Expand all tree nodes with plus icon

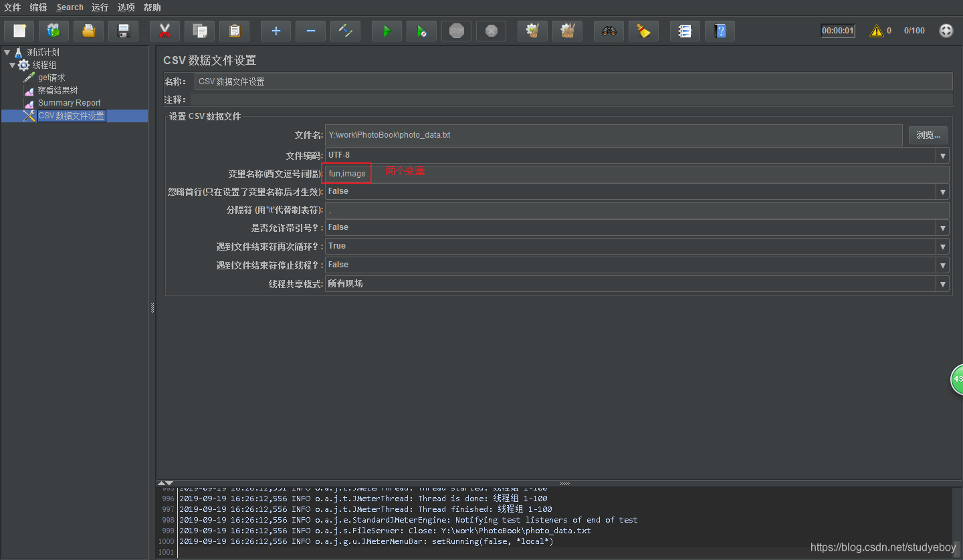coord(276,31)
